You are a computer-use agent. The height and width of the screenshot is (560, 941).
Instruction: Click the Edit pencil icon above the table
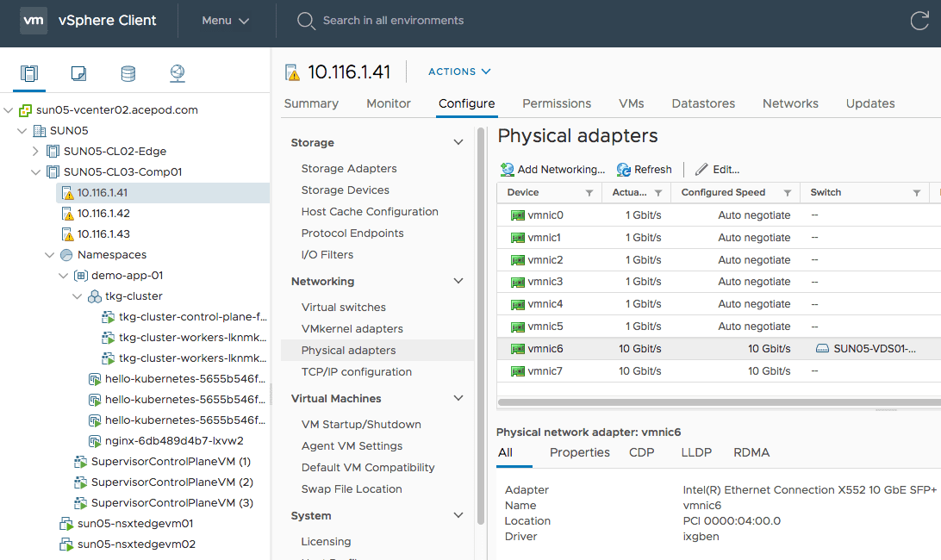pos(716,169)
